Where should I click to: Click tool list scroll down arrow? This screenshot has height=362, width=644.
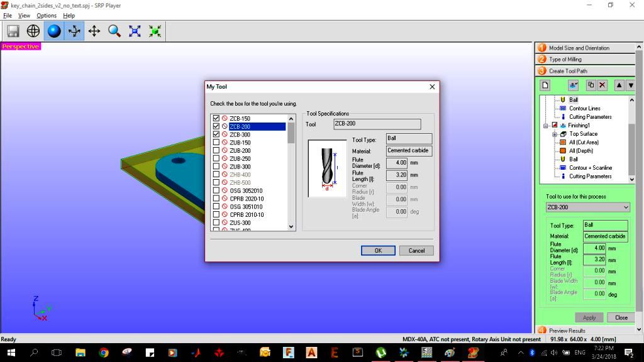point(291,226)
